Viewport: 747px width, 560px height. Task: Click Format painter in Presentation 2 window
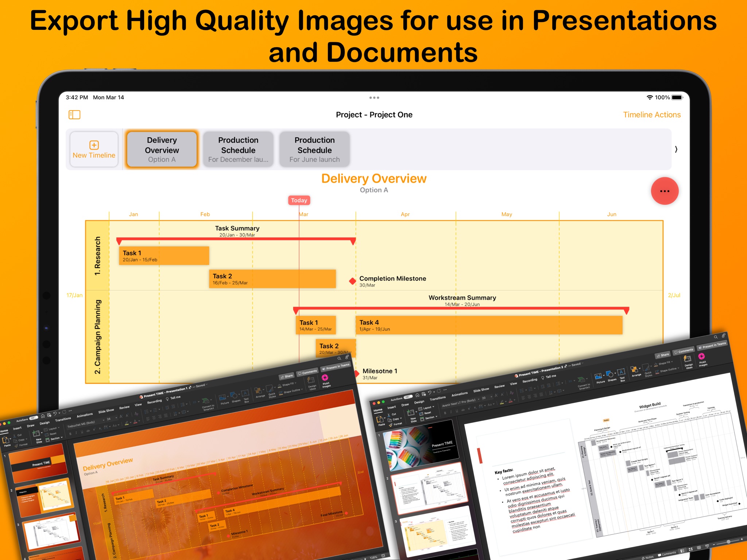point(395,424)
